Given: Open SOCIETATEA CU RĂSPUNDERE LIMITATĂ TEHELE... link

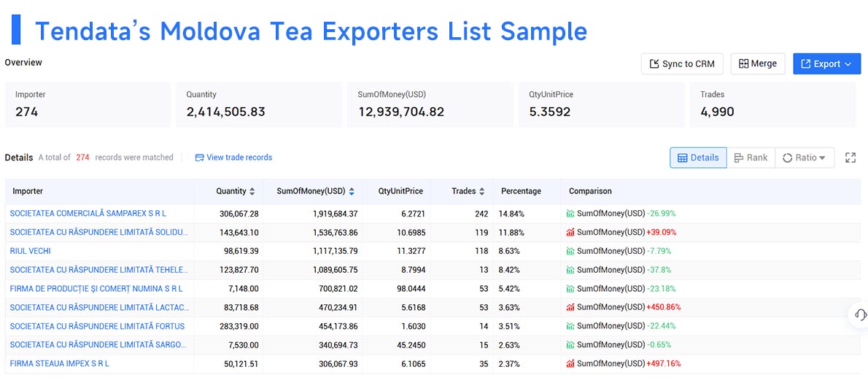Looking at the screenshot, I should [x=99, y=269].
